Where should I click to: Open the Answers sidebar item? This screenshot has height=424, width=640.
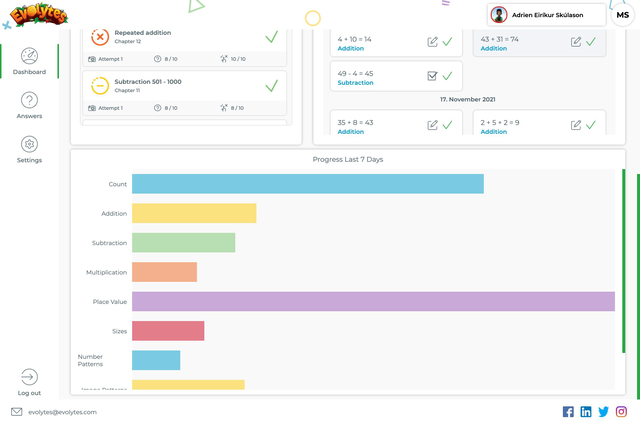click(x=29, y=105)
